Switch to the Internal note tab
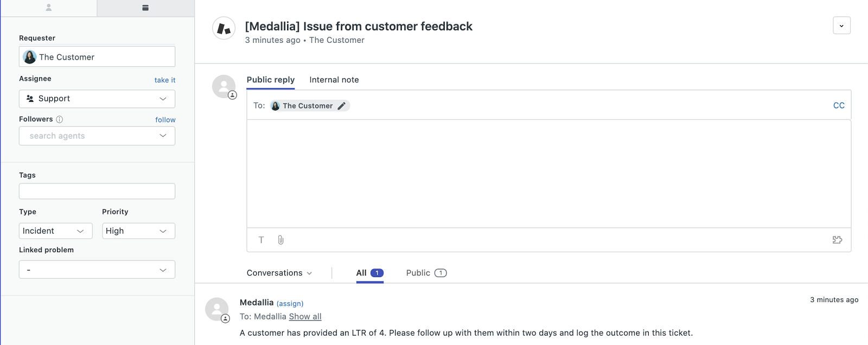Image resolution: width=868 pixels, height=345 pixels. pyautogui.click(x=334, y=80)
